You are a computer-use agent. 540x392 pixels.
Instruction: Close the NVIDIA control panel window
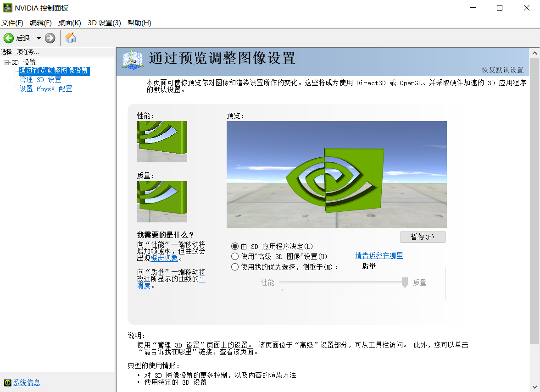click(x=527, y=8)
